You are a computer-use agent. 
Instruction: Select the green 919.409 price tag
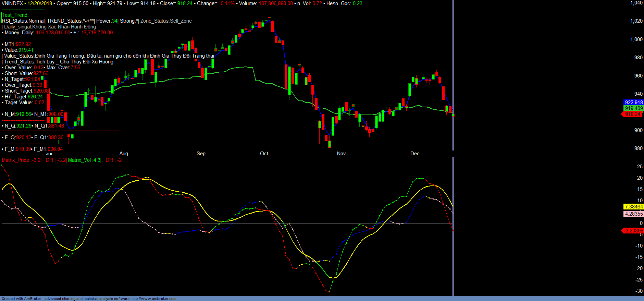(634, 108)
